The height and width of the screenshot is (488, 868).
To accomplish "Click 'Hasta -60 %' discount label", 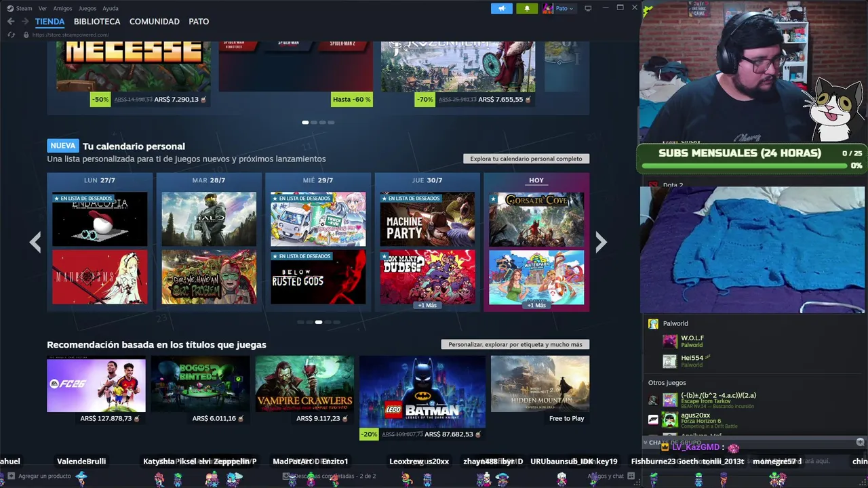I will 352,99.
